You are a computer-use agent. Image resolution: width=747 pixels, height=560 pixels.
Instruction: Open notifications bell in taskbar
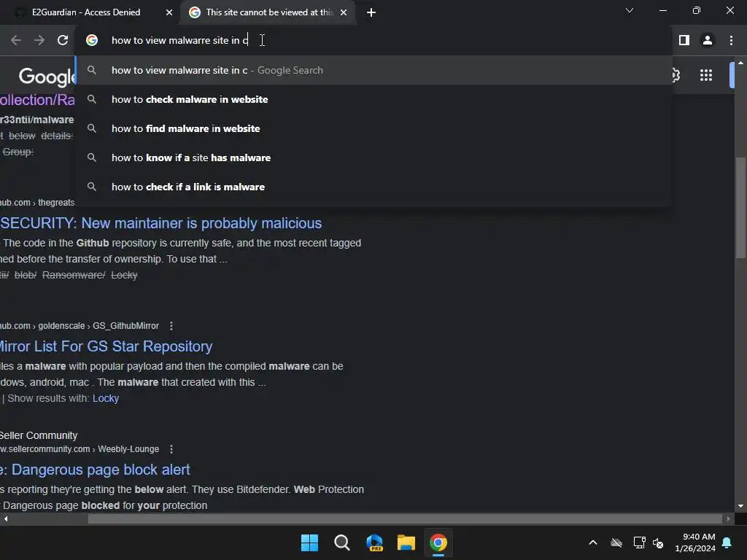[x=727, y=542]
